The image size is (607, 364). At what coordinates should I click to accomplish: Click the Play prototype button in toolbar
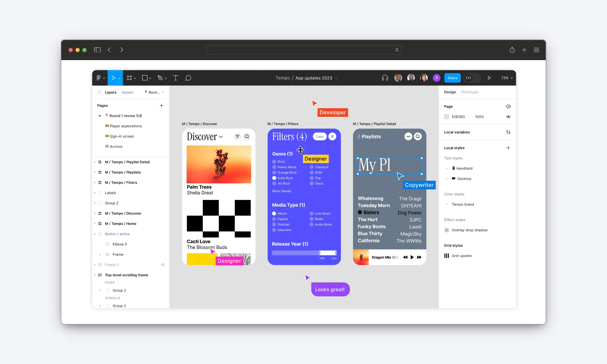489,78
